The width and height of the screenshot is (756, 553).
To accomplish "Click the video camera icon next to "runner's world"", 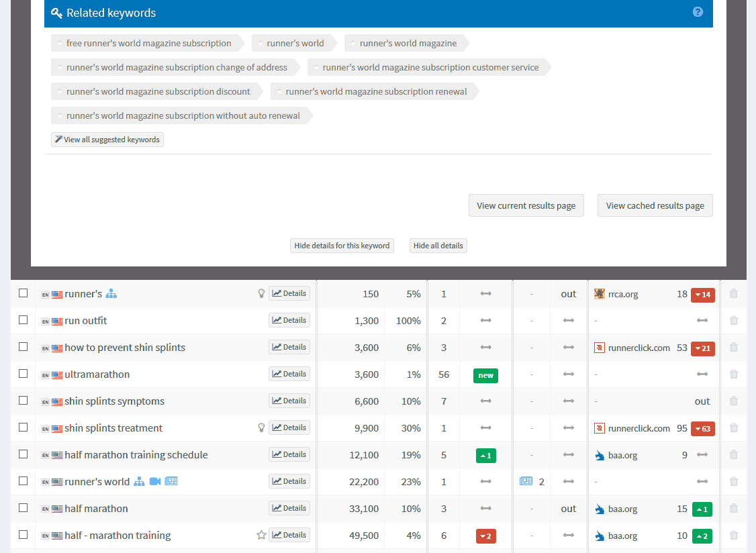I will click(155, 481).
